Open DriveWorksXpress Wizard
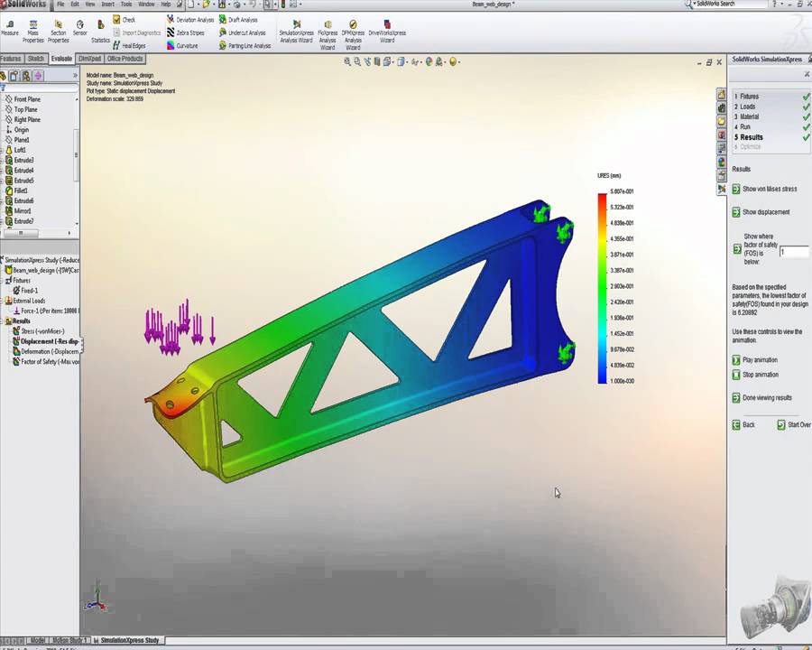 387,32
